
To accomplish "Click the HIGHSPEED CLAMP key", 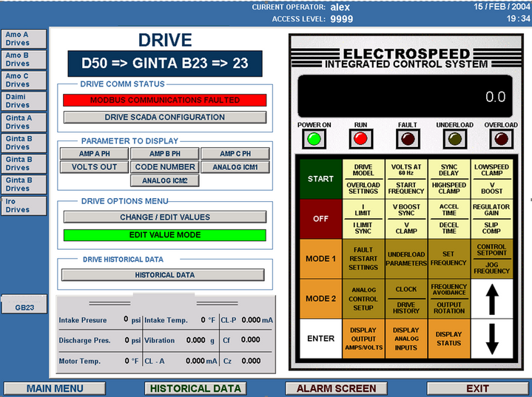I will tap(449, 189).
